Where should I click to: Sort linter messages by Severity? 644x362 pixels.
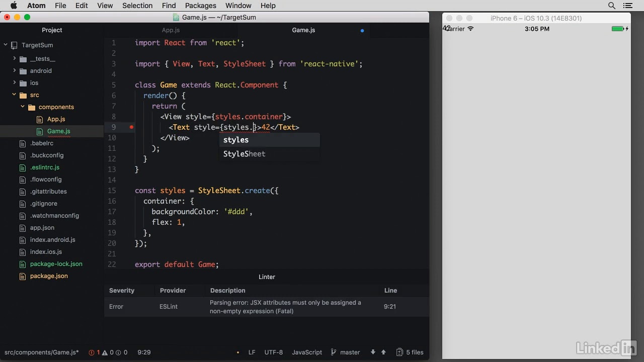coord(122,290)
